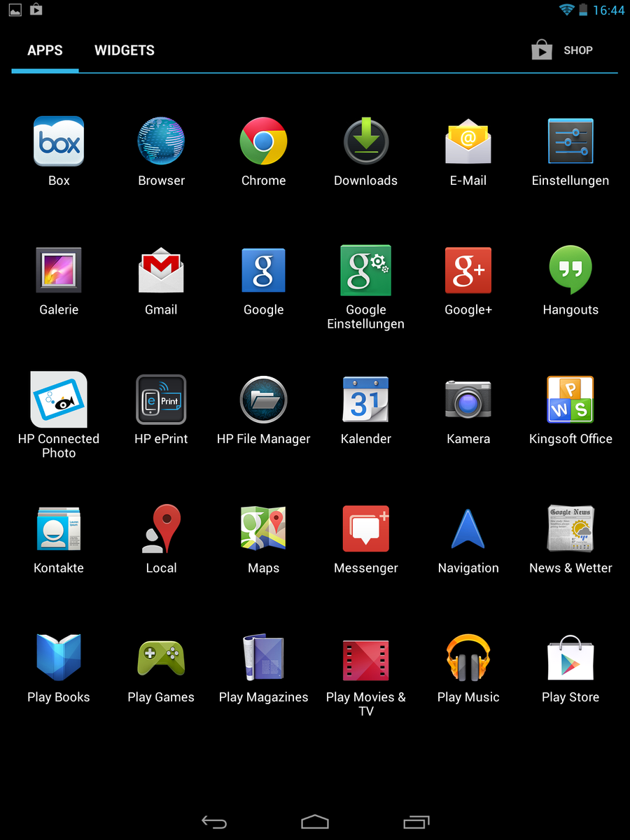
Task: Switch to the Widgets tab
Action: (125, 50)
